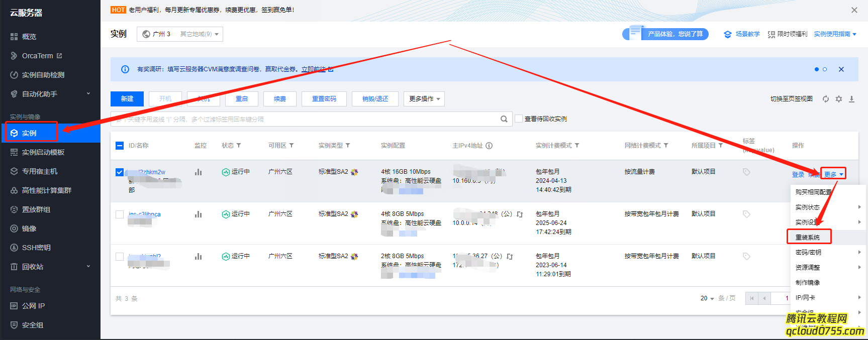This screenshot has width=868, height=340.
Task: Open 实例使用指南 dropdown
Action: point(835,34)
